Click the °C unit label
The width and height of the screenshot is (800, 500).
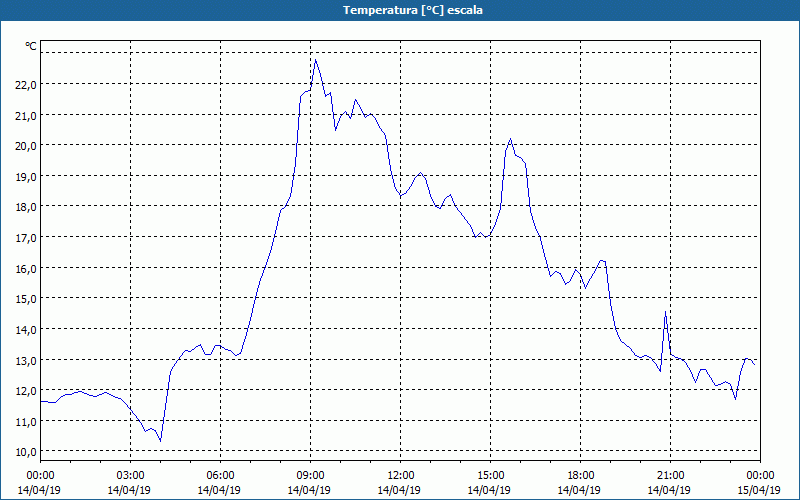pos(31,46)
